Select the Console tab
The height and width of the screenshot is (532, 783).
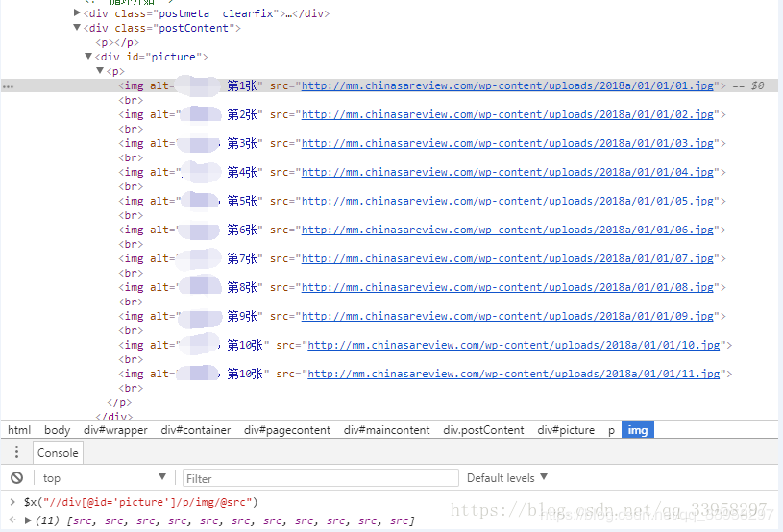[x=58, y=452]
